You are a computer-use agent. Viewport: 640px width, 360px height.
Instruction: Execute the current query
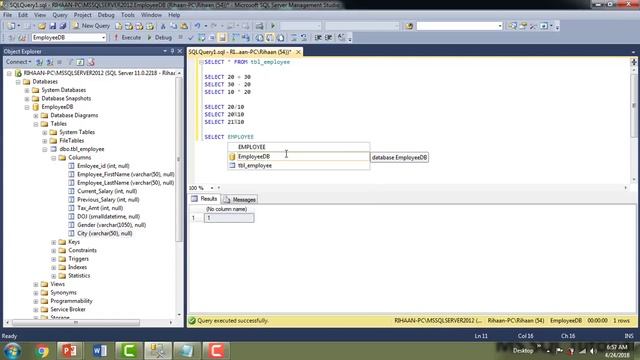click(x=127, y=38)
